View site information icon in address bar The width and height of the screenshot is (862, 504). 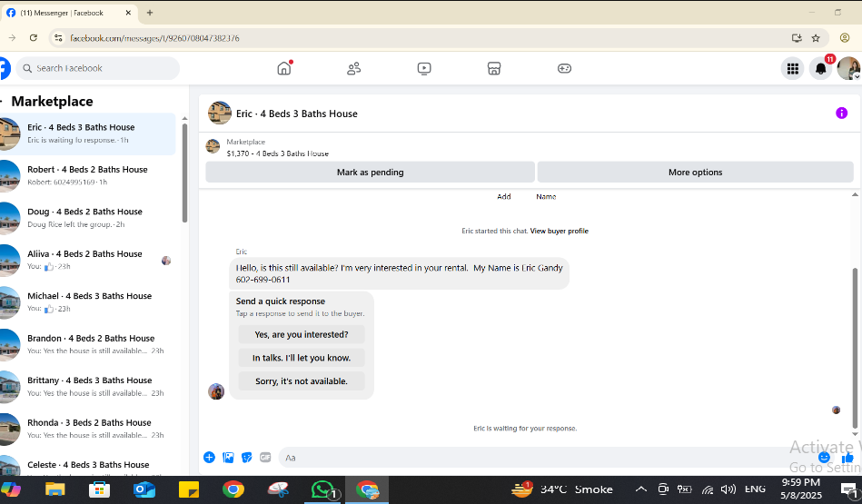(x=58, y=38)
